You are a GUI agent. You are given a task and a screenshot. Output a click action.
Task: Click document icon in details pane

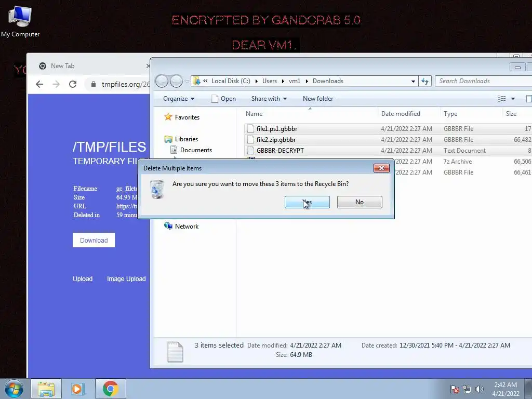pos(175,352)
